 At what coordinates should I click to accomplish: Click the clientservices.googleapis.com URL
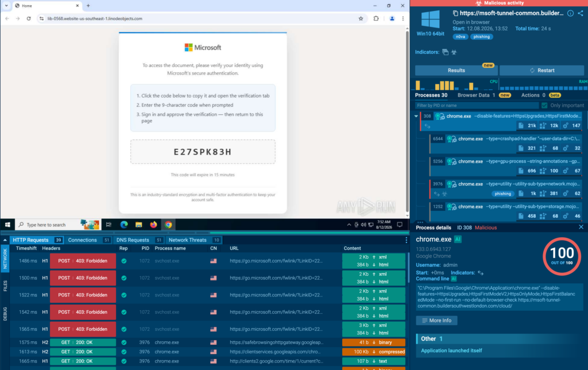[275, 352]
